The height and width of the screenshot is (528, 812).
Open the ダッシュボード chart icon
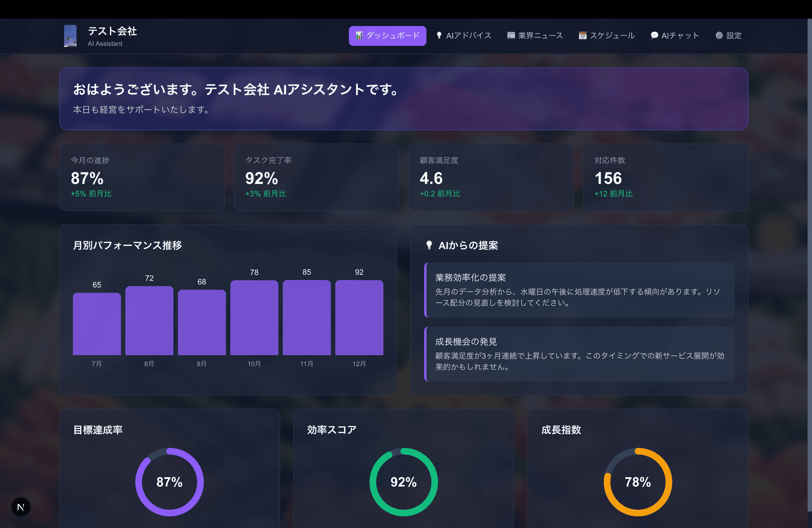pos(359,36)
